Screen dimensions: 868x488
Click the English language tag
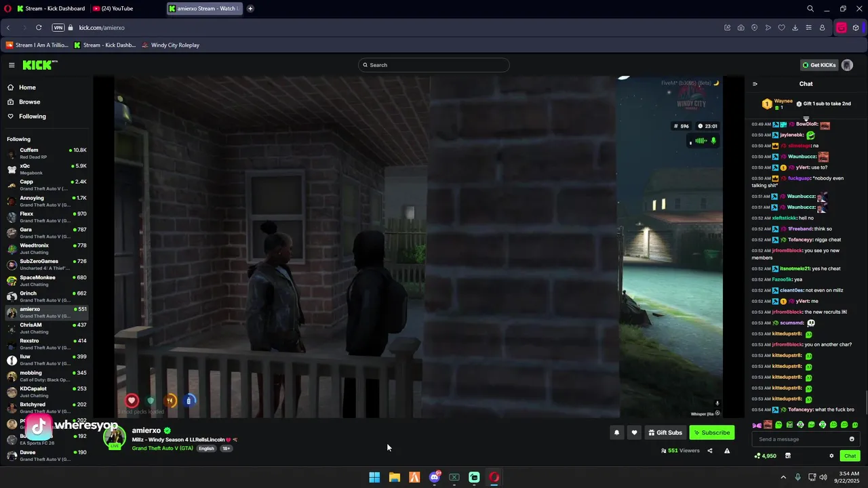coord(206,448)
